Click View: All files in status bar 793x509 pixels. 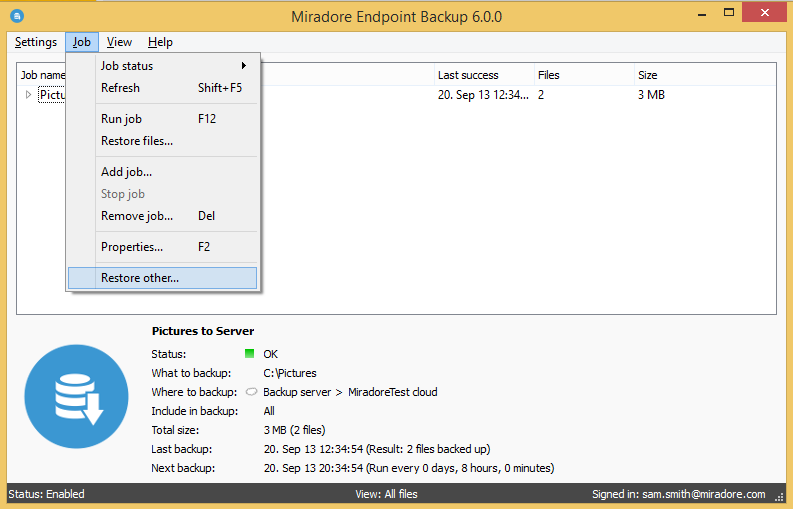coord(386,494)
